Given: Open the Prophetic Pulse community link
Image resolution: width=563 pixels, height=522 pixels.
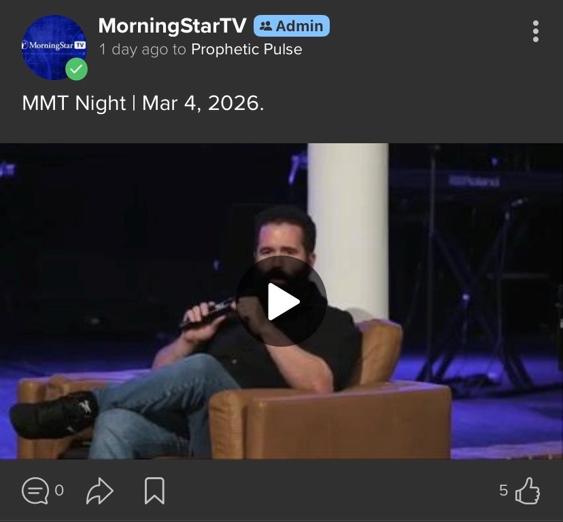Looking at the screenshot, I should (246, 49).
